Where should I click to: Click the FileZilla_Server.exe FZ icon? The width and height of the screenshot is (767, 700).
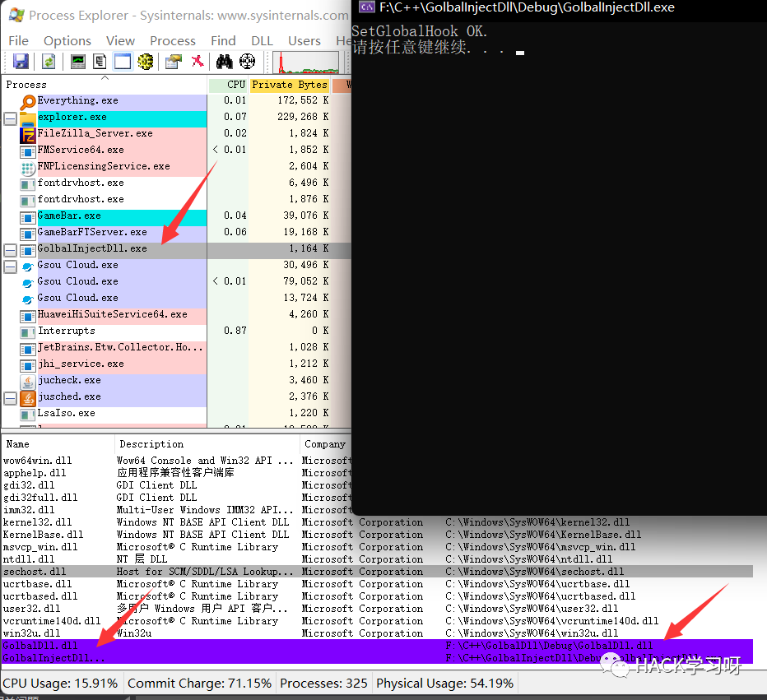click(28, 135)
